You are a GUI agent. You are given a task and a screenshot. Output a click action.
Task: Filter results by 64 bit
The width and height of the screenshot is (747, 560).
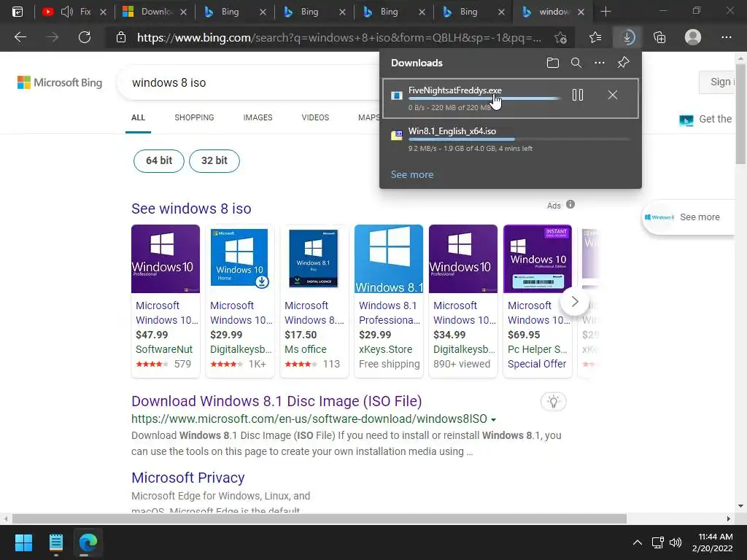point(158,160)
